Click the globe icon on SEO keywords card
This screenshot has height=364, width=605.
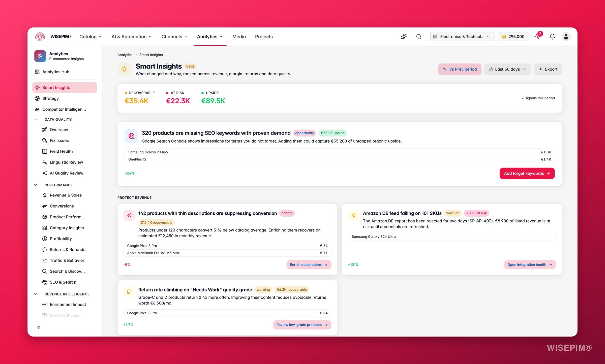click(x=131, y=136)
